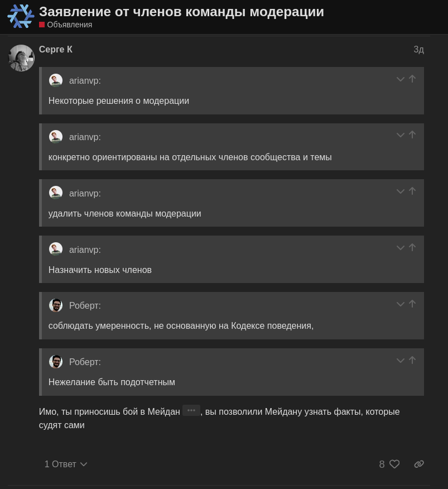Jump to the quoted post "Назначить новых членов"

click(412, 248)
